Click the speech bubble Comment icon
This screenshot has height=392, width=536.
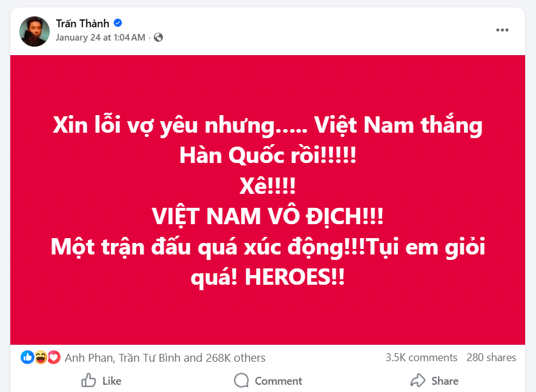pos(242,380)
